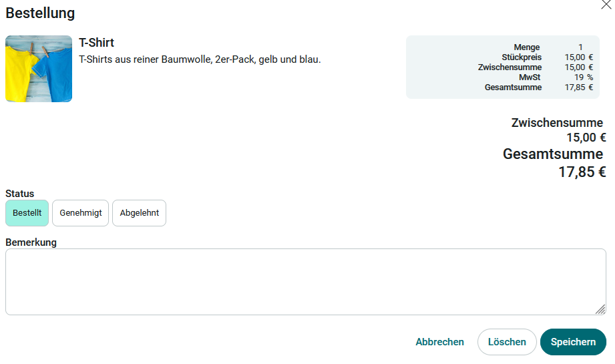The width and height of the screenshot is (615, 364).
Task: Click the Menge value in summary box
Action: pos(580,47)
